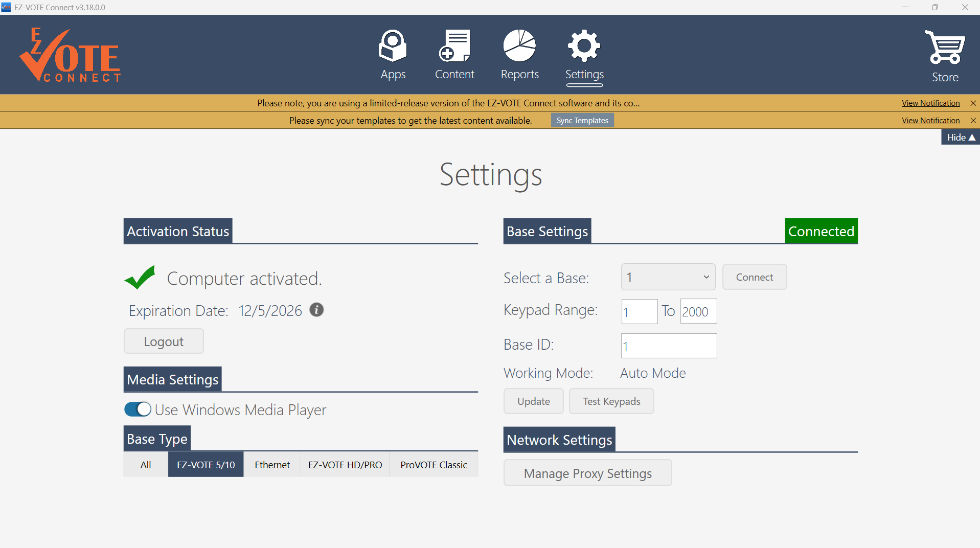
Task: Select the EZ-VOTE 5/10 base type tab
Action: 206,465
